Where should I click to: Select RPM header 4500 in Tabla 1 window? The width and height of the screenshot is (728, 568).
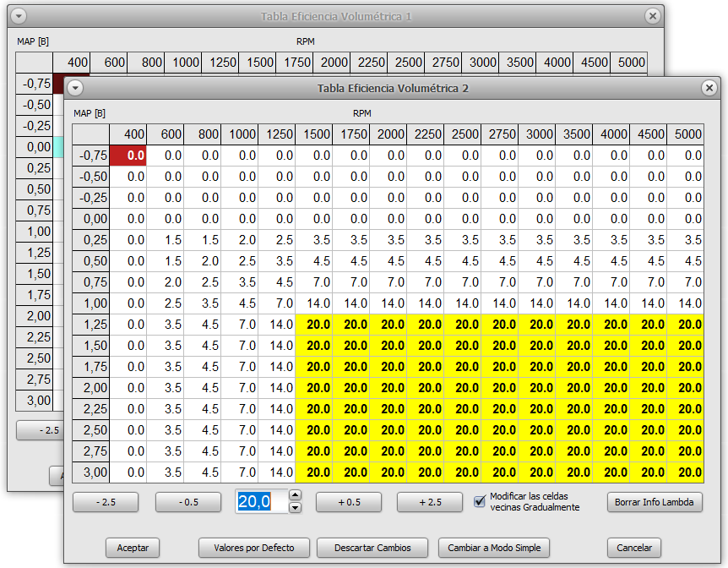tap(591, 63)
